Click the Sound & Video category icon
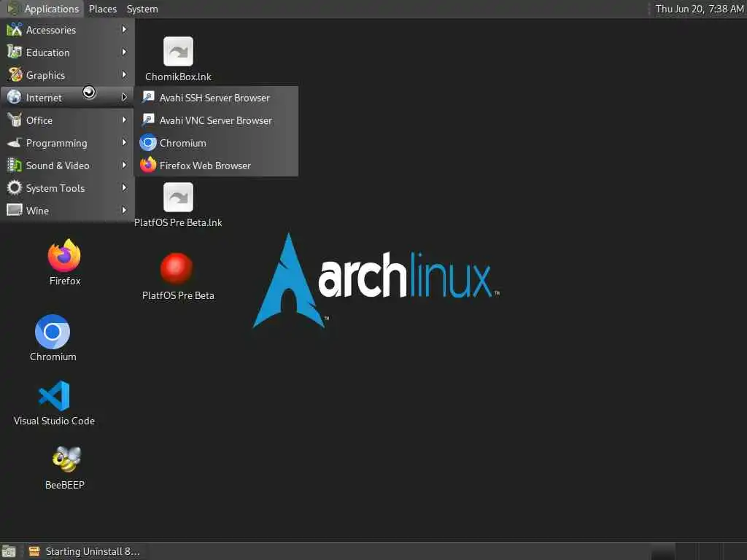The width and height of the screenshot is (747, 560). [15, 166]
